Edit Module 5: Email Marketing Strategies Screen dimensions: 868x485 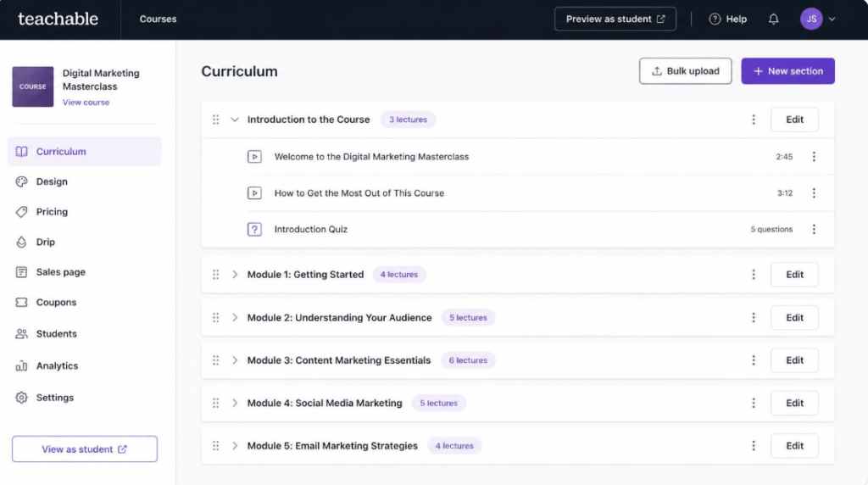click(x=794, y=446)
